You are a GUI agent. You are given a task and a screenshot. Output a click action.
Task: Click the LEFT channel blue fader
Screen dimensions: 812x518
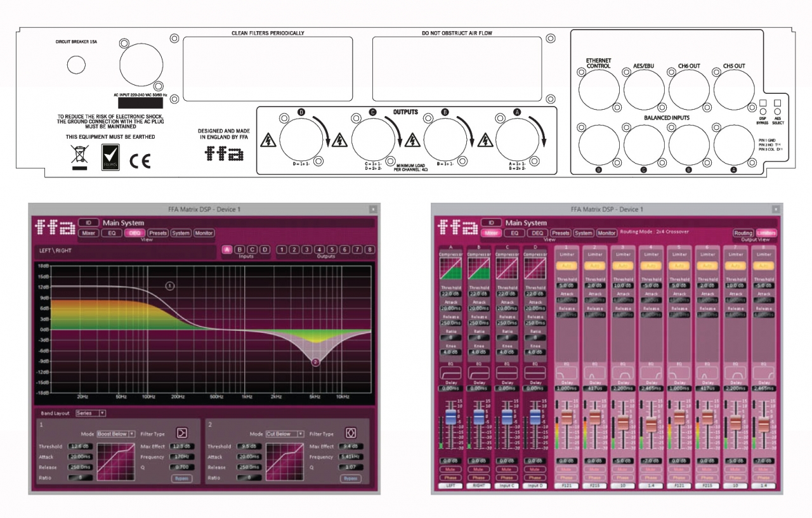tap(450, 416)
